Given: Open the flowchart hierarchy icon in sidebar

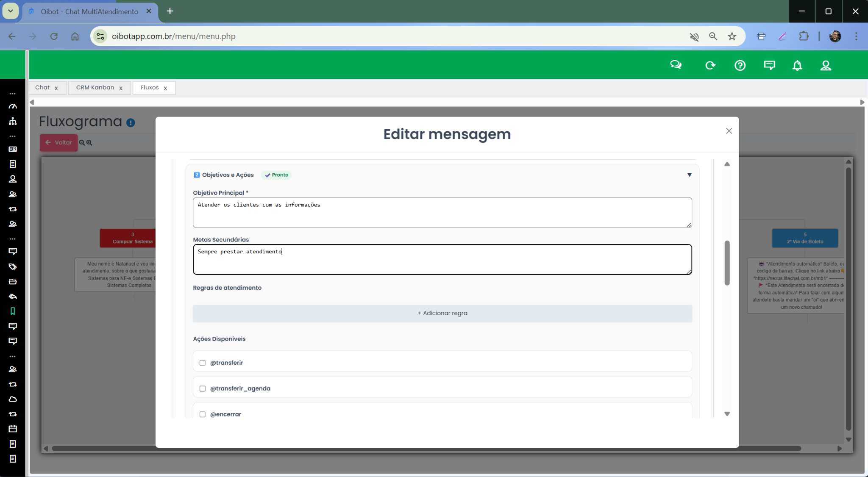Looking at the screenshot, I should 13,122.
